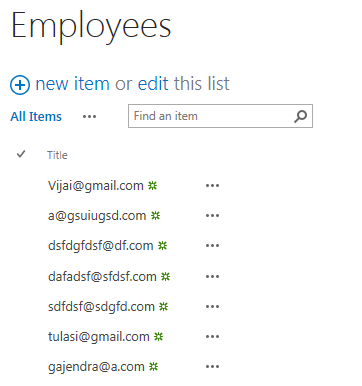The image size is (362, 386).
Task: Focus the Find an item search box
Action: tap(220, 116)
